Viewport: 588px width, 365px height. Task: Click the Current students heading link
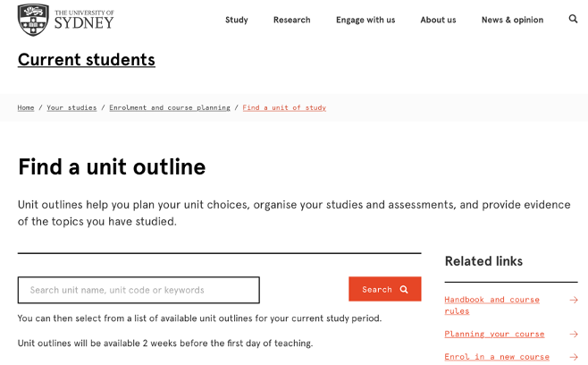[87, 60]
